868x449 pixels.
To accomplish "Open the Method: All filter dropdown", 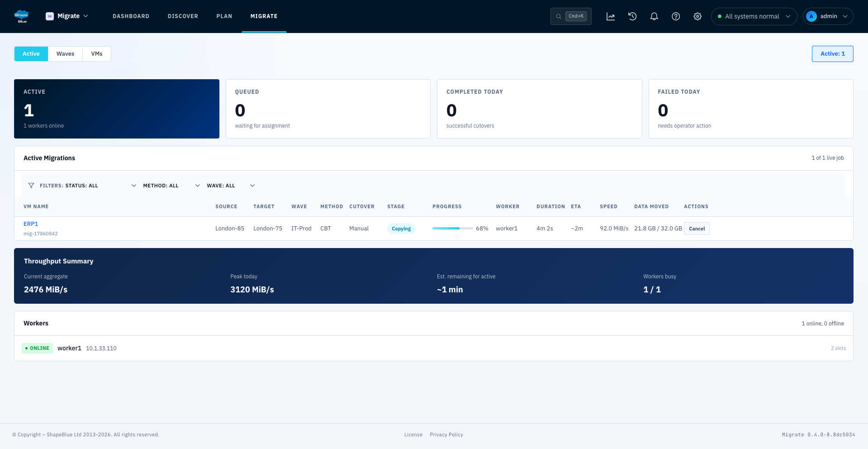I will click(x=171, y=186).
